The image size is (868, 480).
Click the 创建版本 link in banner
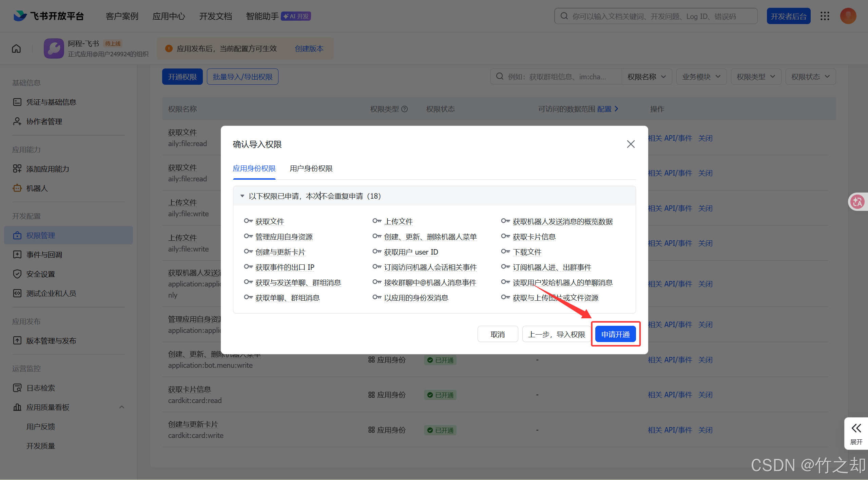point(309,48)
